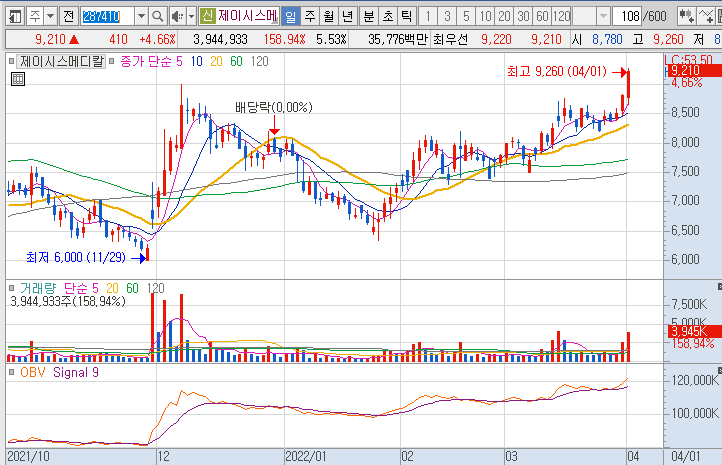Viewport: 722px width, 465px height.
Task: Switch to 분 minute chart
Action: tap(369, 17)
